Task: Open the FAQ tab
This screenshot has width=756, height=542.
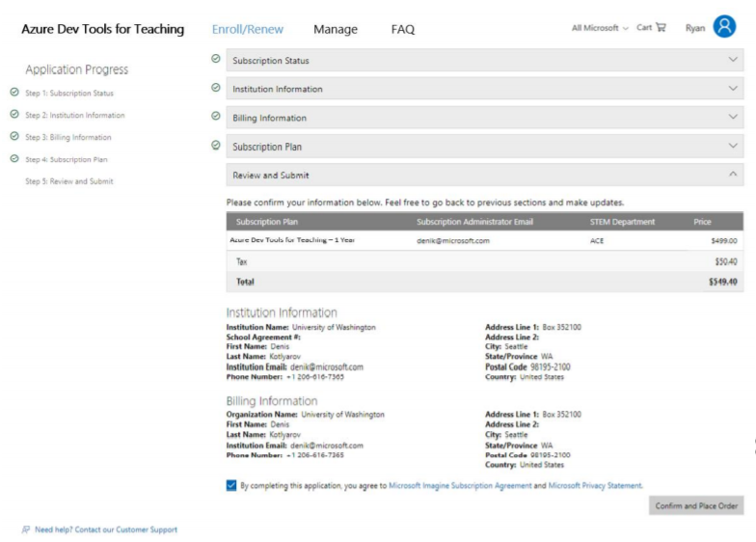Action: [403, 29]
